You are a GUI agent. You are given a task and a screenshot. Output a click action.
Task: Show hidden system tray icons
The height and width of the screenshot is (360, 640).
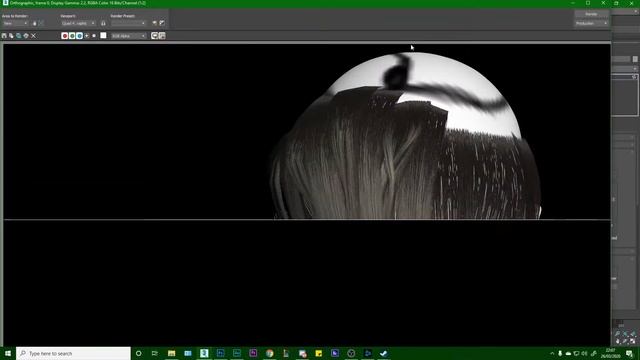click(x=552, y=353)
